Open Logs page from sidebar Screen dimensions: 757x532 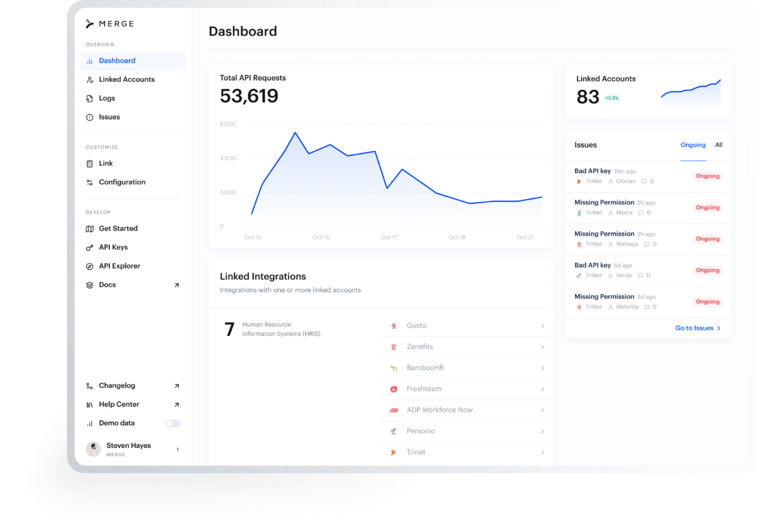133,98
